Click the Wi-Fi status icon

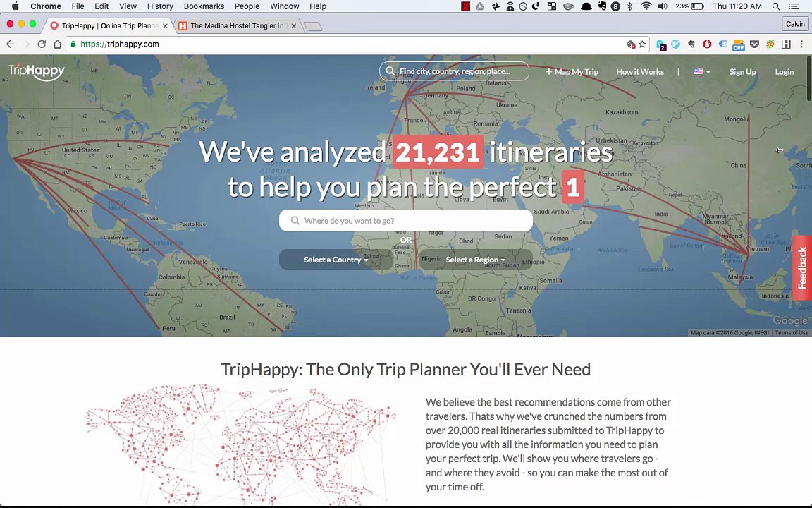646,6
